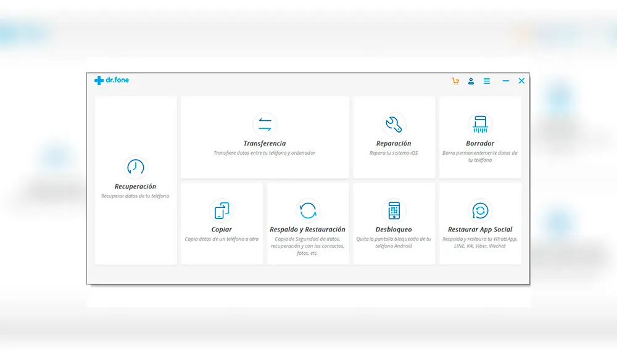617x364 pixels.
Task: Click the orange shopping cart icon
Action: (455, 81)
